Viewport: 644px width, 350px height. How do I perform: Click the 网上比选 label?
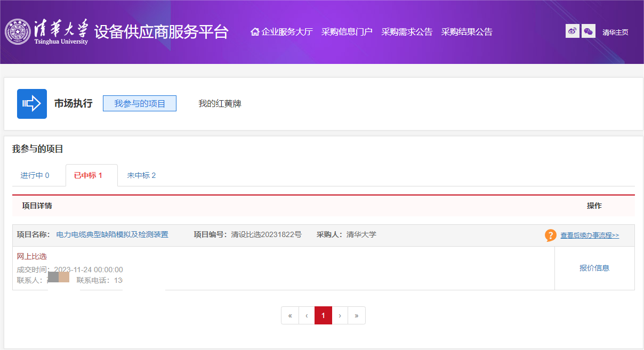tap(32, 257)
